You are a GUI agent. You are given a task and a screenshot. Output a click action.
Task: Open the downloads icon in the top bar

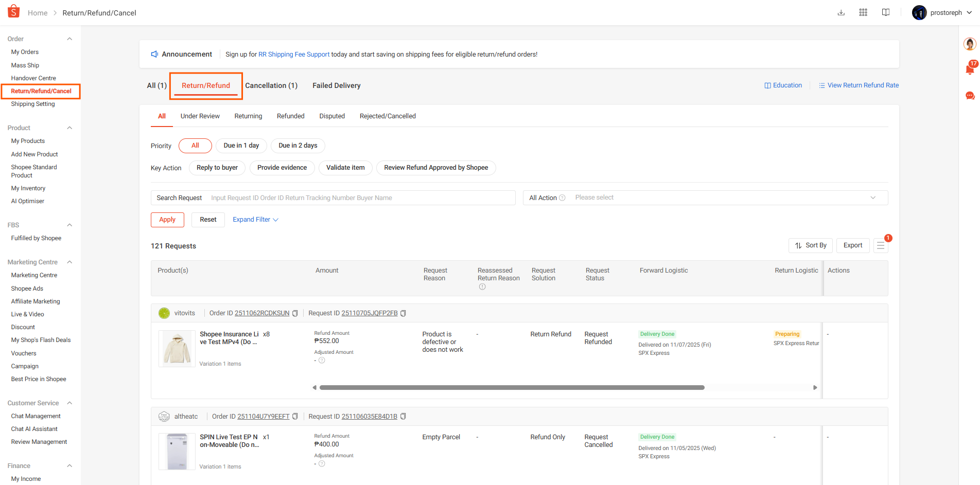click(841, 12)
